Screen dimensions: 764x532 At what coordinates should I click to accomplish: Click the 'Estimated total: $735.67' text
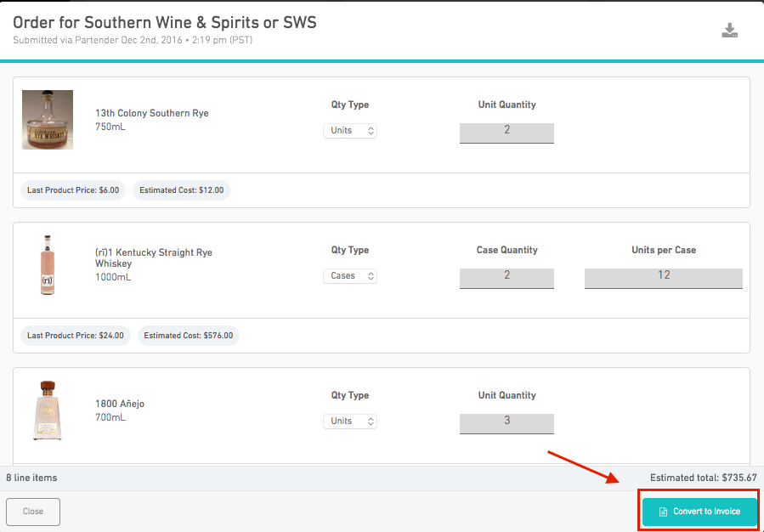point(703,478)
